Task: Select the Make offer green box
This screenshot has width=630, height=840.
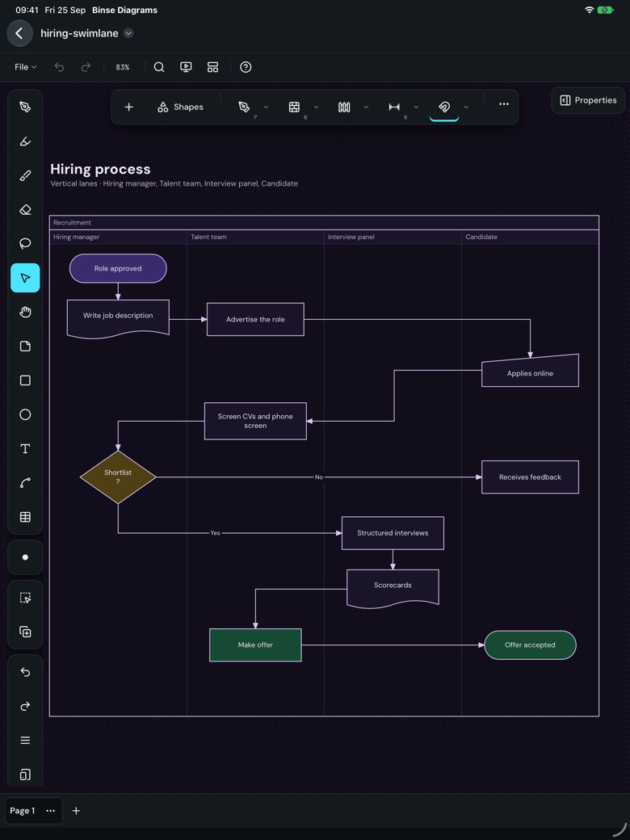Action: [255, 645]
